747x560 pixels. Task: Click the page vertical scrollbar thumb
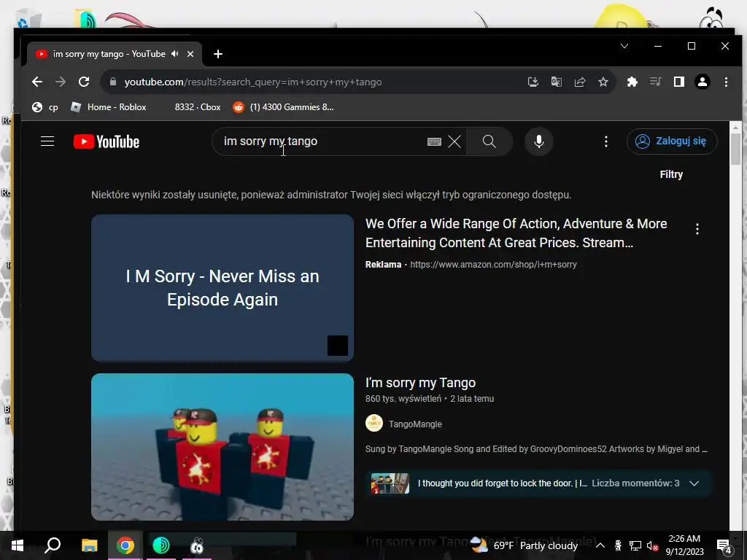[x=735, y=149]
